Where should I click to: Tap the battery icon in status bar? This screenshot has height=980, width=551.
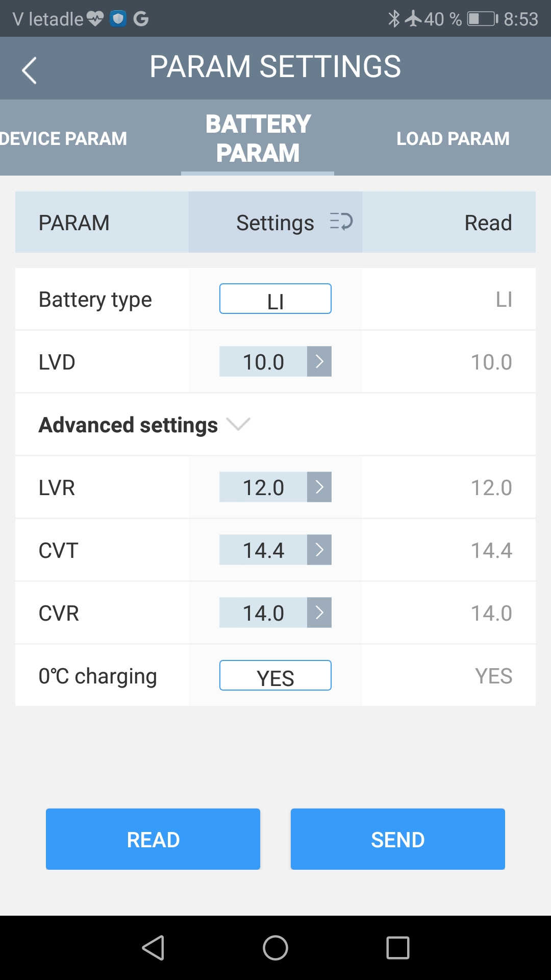482,19
